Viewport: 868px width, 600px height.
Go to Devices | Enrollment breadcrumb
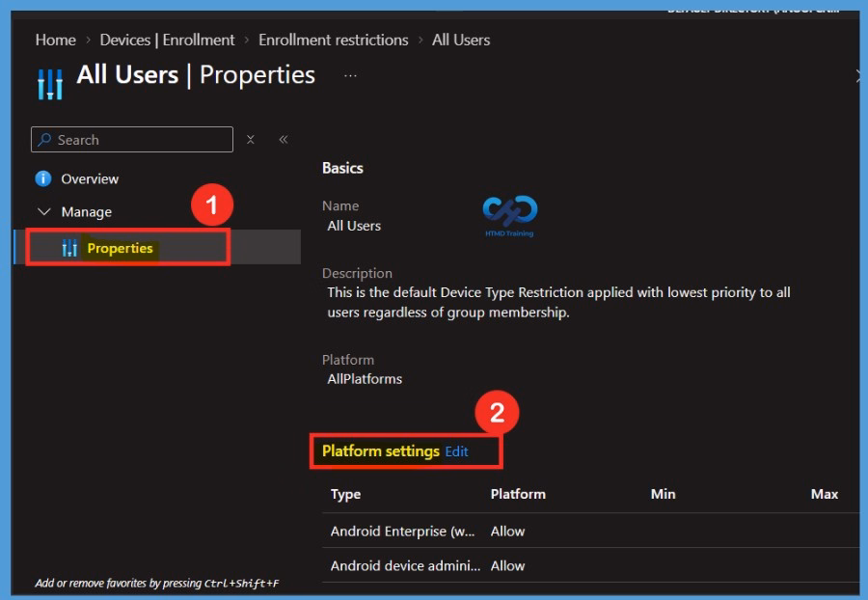click(x=167, y=40)
